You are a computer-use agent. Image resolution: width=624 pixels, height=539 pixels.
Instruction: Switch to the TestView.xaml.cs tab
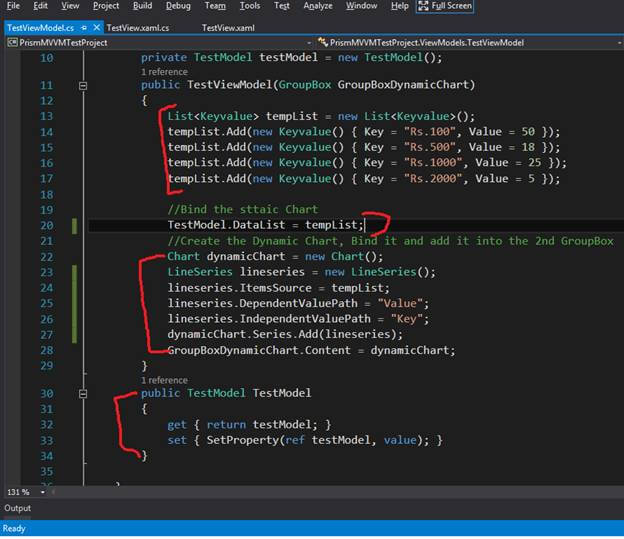coord(138,28)
